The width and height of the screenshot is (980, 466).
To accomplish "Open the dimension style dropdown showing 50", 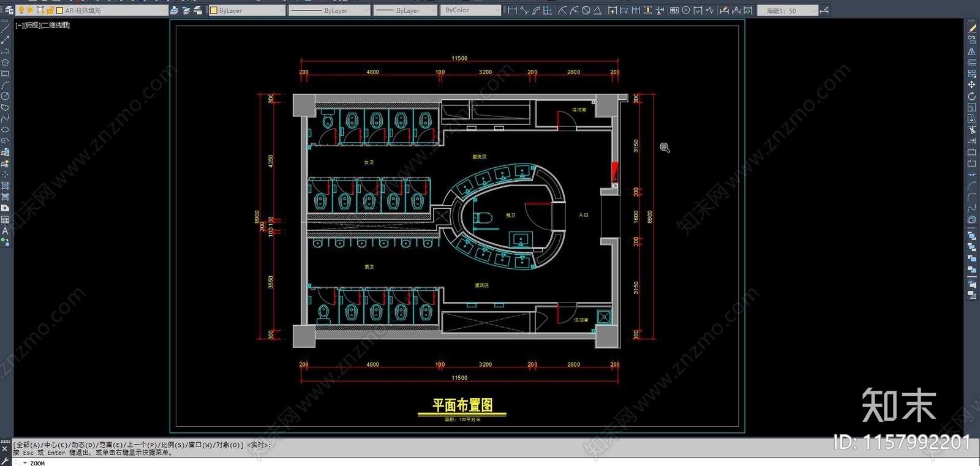I will [788, 10].
